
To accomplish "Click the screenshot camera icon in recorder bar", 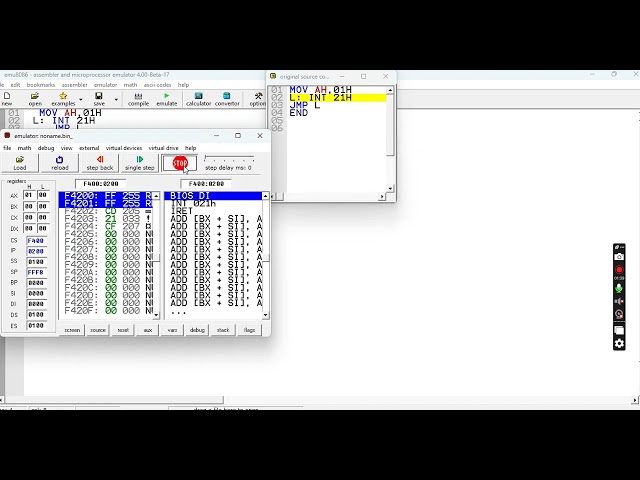I will point(619,257).
